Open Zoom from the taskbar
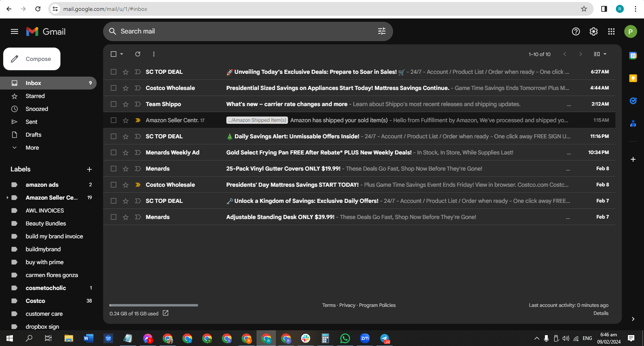The image size is (644, 346). coord(365,338)
